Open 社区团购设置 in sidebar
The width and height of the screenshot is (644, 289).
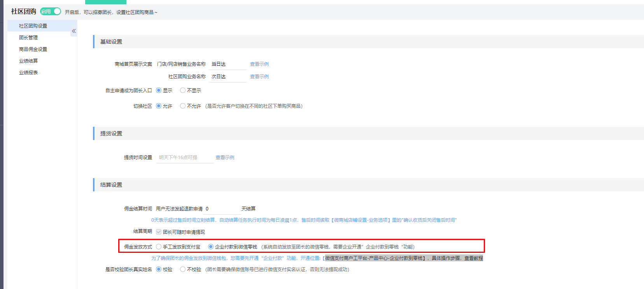pos(33,26)
